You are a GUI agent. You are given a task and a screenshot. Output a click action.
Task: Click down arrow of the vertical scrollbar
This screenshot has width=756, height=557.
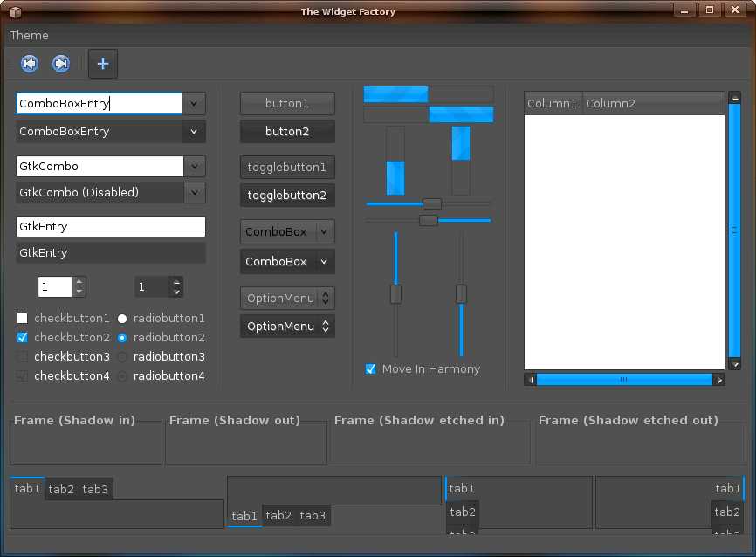tap(735, 364)
